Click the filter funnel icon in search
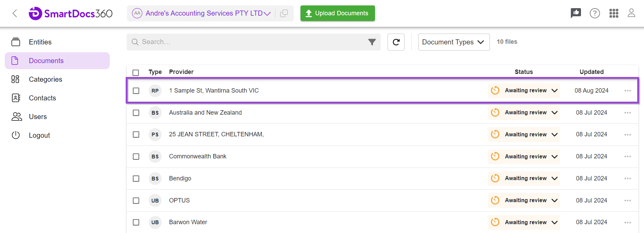Viewport: 644px width, 233px height. tap(372, 42)
